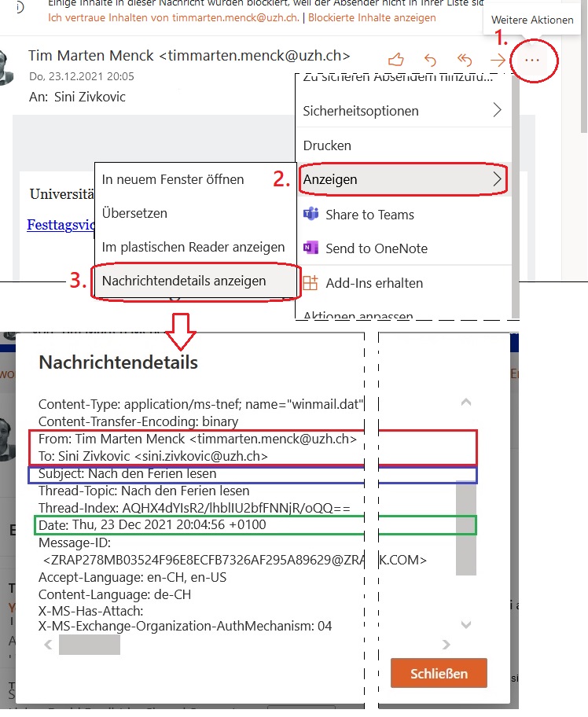This screenshot has width=588, height=717.
Task: Choose In neuem Fenster öffnen
Action: click(173, 179)
